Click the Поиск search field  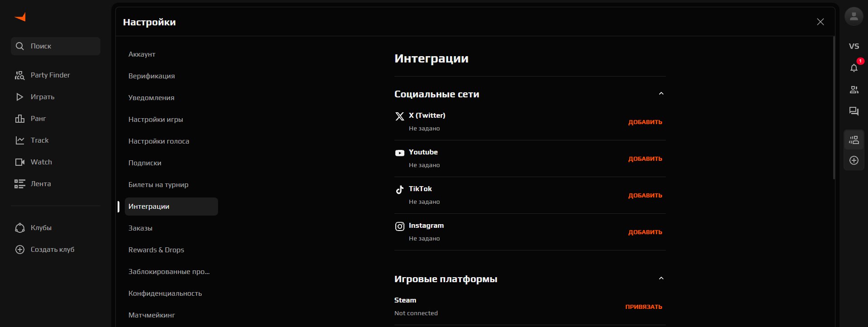(x=56, y=46)
